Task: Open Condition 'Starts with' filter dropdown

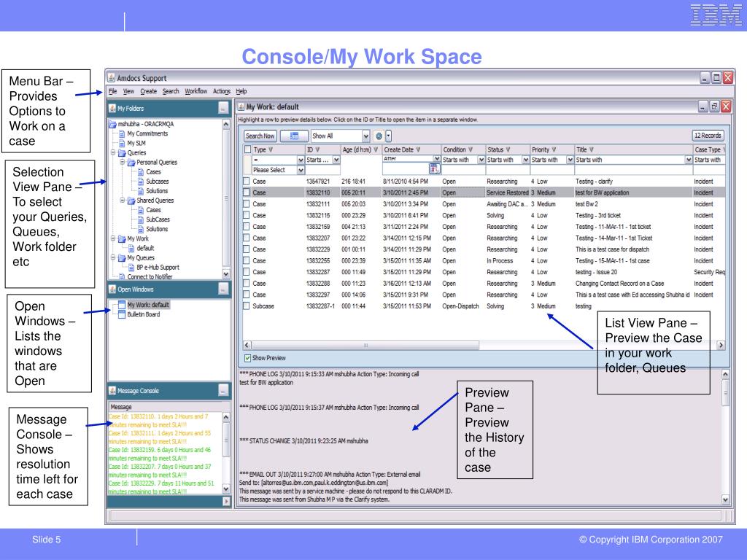Action: click(481, 160)
